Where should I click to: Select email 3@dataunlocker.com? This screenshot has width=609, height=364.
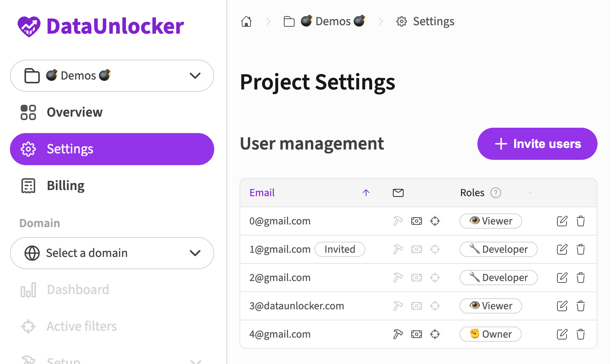pos(297,306)
